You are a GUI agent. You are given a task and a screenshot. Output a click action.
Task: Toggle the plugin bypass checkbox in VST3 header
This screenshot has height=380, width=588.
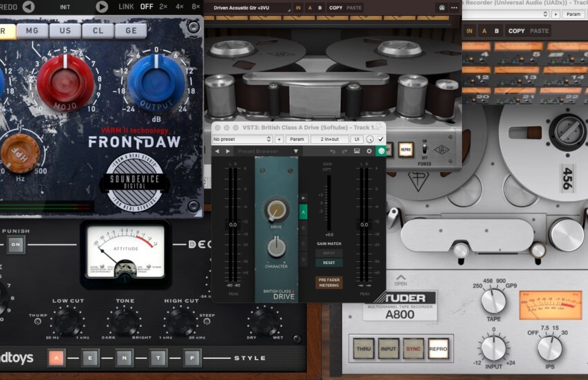[x=380, y=139]
